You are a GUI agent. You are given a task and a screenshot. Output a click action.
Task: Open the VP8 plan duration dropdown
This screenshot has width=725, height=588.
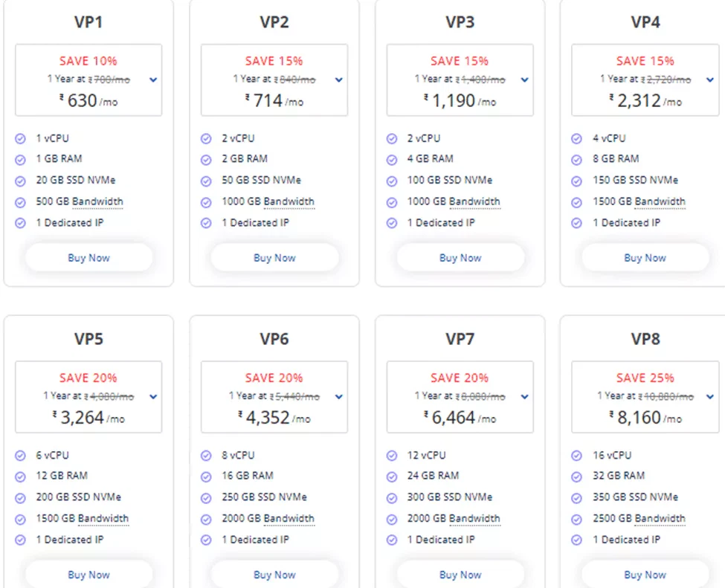pyautogui.click(x=709, y=397)
